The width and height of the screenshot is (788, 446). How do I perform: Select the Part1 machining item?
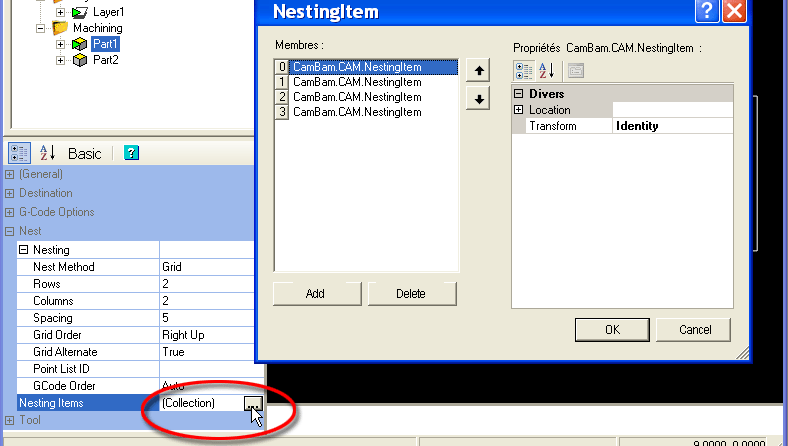[105, 44]
